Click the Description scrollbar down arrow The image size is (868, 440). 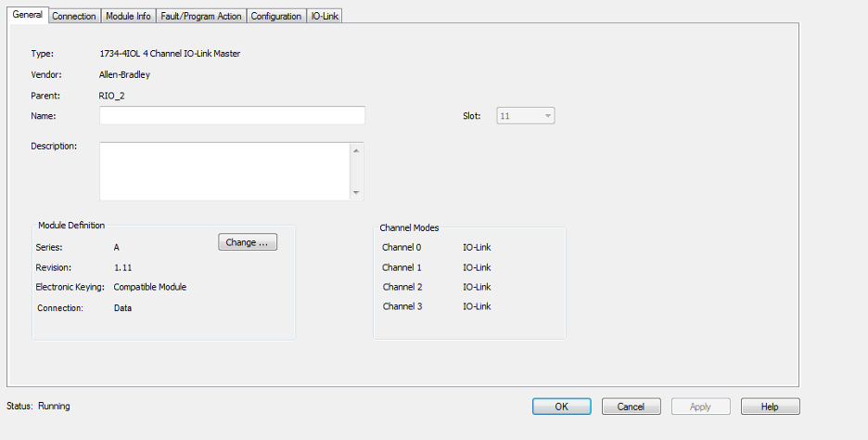coord(356,192)
